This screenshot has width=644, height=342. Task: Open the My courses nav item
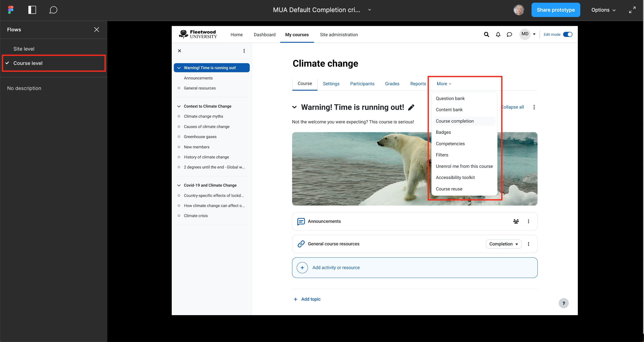click(x=297, y=35)
